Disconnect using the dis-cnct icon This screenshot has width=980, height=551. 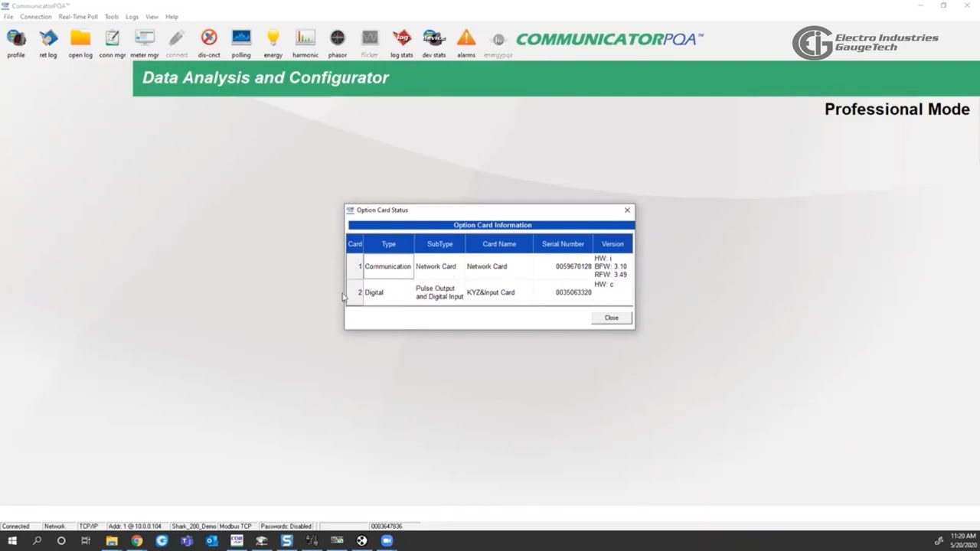pos(209,43)
